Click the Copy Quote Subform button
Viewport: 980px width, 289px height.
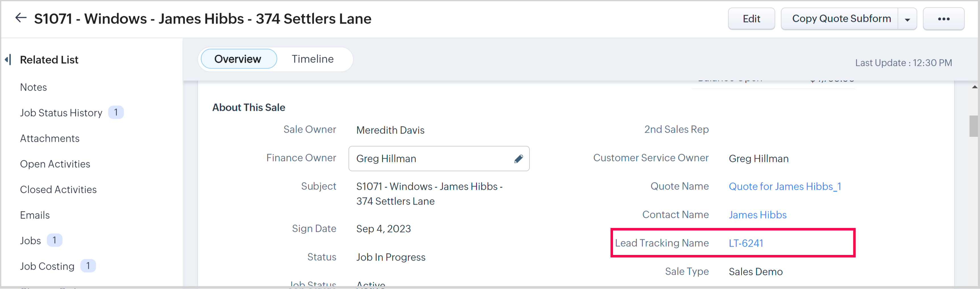point(841,19)
